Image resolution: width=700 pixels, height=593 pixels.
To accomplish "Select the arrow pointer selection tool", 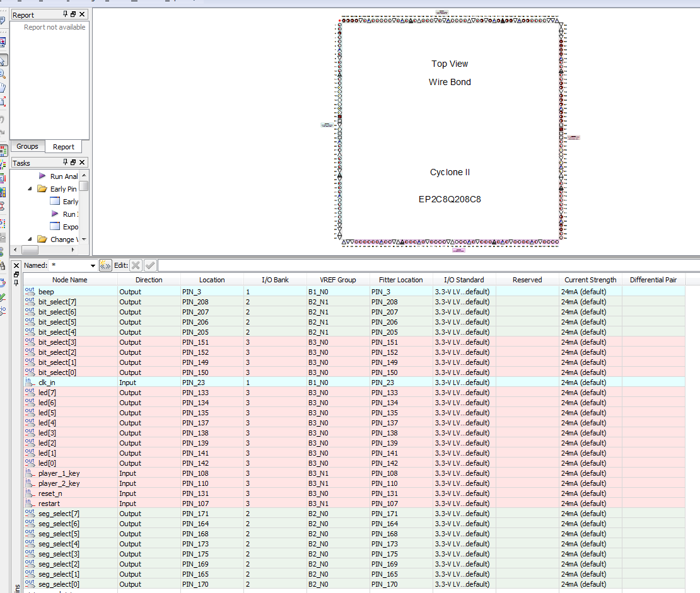I will 3,60.
